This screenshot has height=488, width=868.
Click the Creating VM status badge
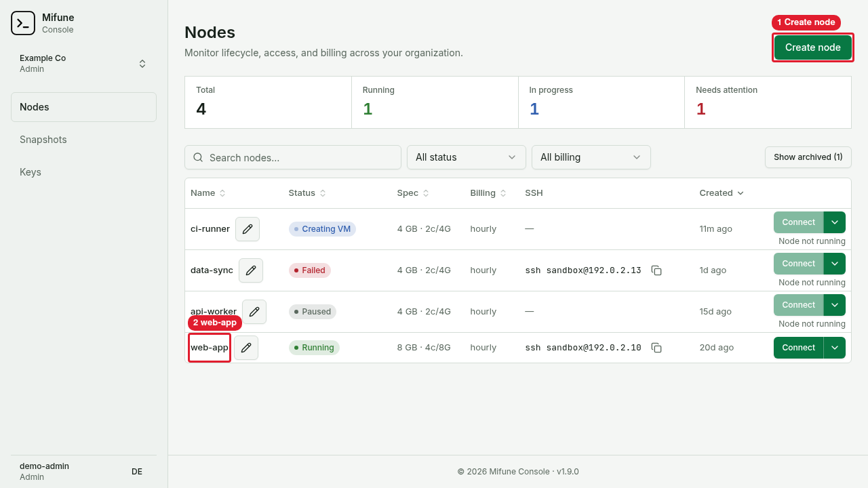tap(322, 229)
